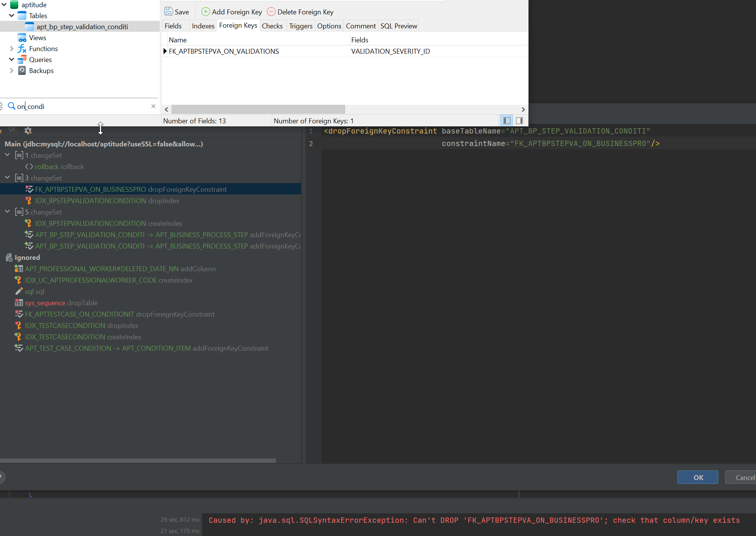Click the sys_sequence dropTable icon
The width and height of the screenshot is (756, 536).
click(19, 303)
